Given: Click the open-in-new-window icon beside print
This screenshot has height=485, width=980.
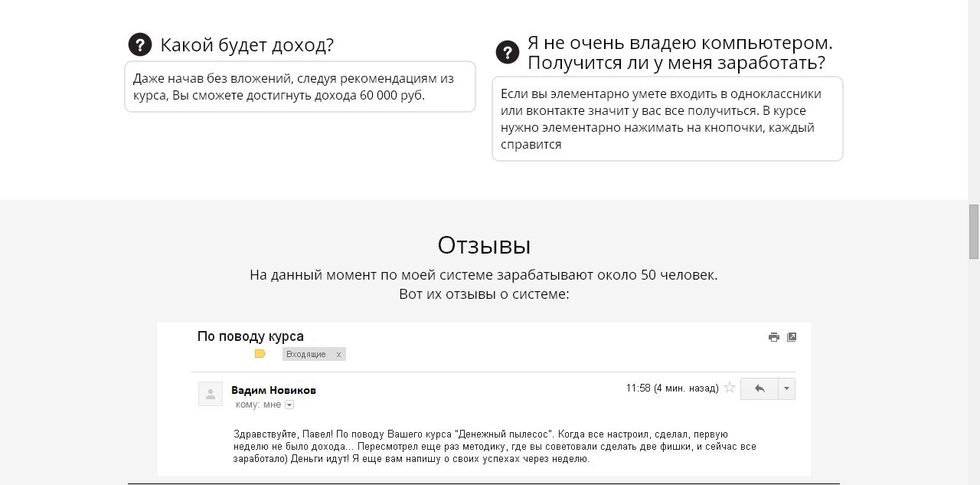Looking at the screenshot, I should point(792,336).
